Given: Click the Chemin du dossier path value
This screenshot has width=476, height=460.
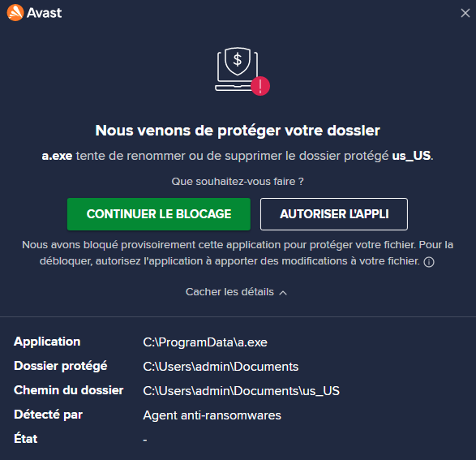Looking at the screenshot, I should click(242, 391).
